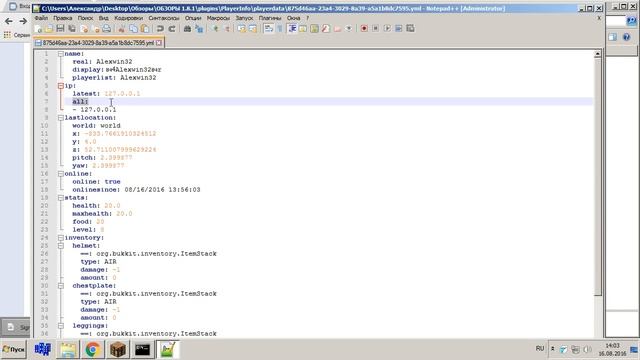Paste clipboard using toolbar Paste icon
The image size is (640, 360).
144,29
